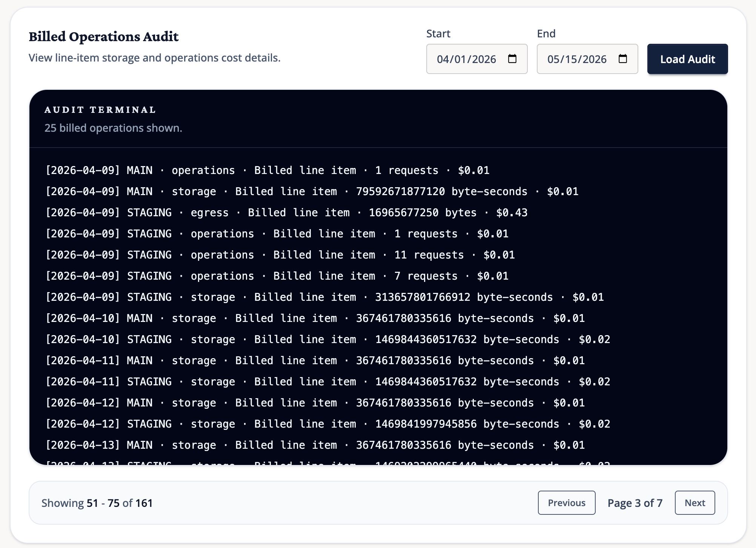The width and height of the screenshot is (756, 548).
Task: Focus the Start date field 04/01/2026
Action: point(477,59)
